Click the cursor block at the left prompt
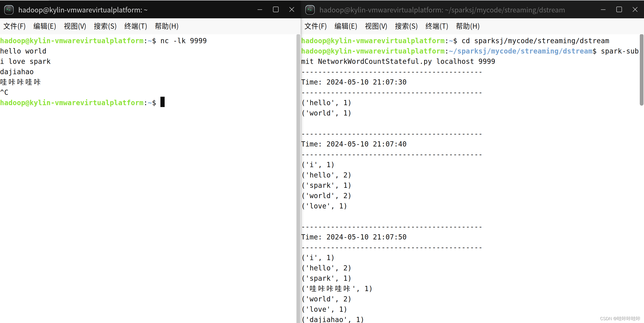The height and width of the screenshot is (323, 644). point(163,102)
